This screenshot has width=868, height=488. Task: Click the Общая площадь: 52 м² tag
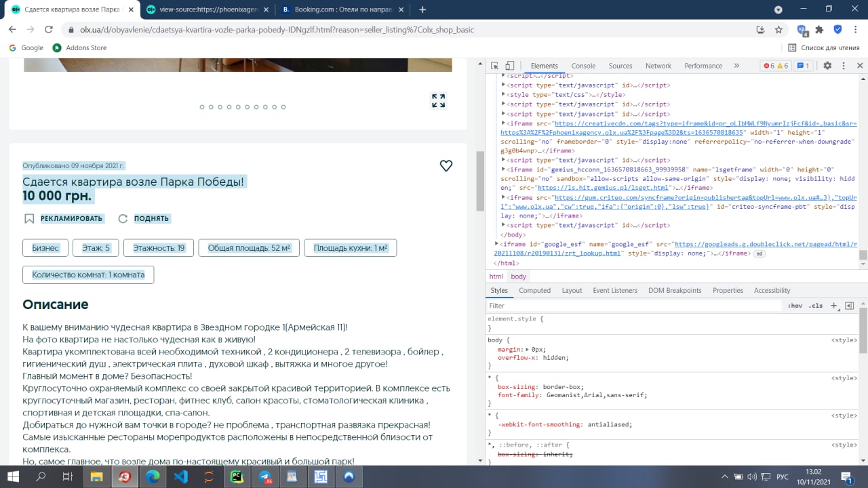[249, 248]
